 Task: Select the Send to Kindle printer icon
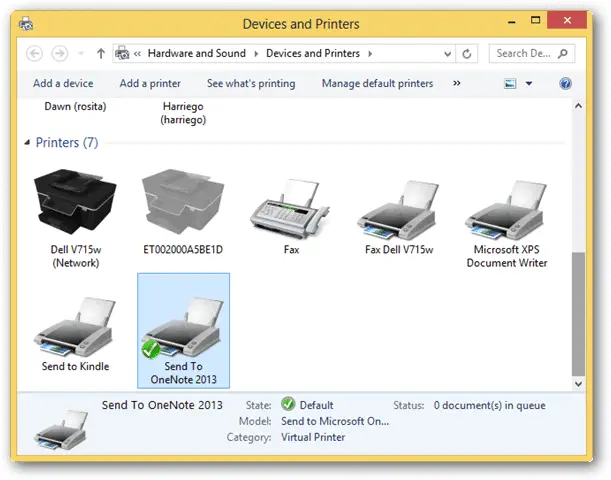[x=75, y=327]
